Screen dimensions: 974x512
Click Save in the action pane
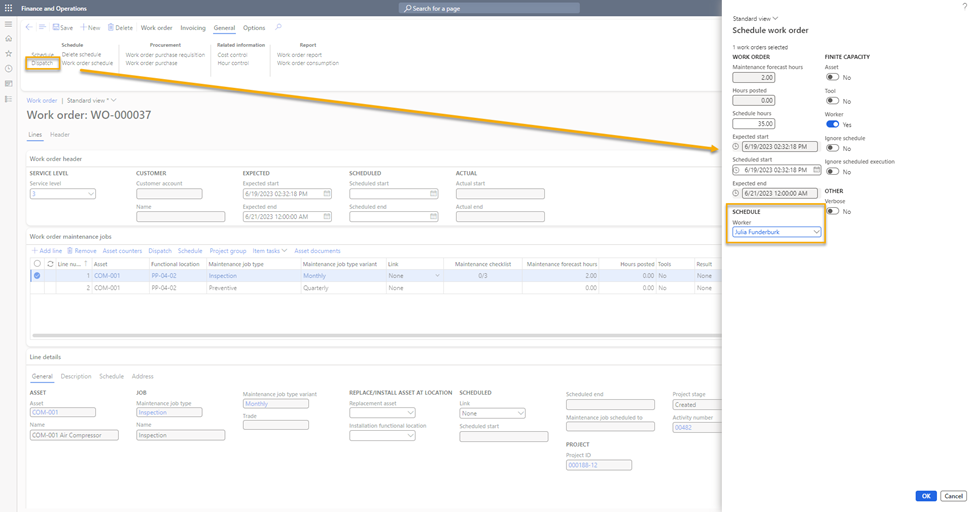[63, 27]
